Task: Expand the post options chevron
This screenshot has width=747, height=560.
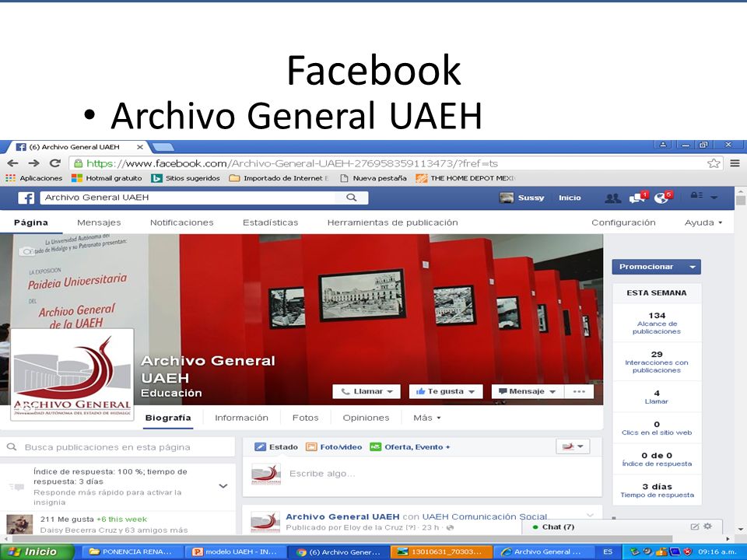Action: point(590,515)
